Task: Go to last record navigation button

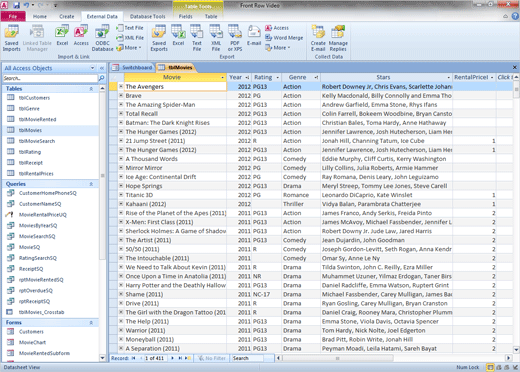Action: [x=180, y=358]
